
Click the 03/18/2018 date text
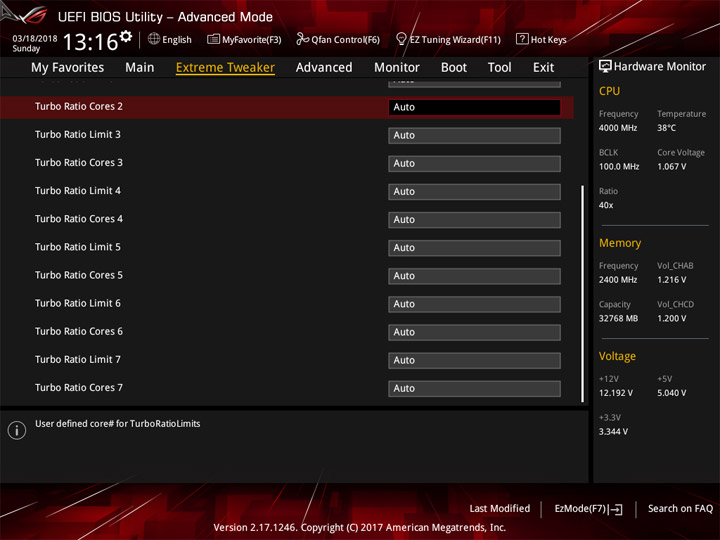coord(35,39)
